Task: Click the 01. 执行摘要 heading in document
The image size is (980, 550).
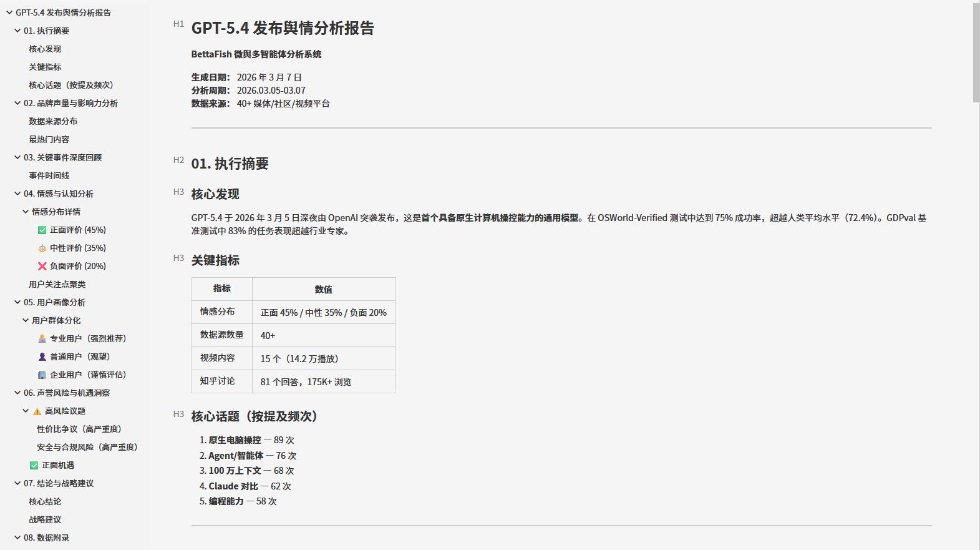Action: tap(230, 164)
